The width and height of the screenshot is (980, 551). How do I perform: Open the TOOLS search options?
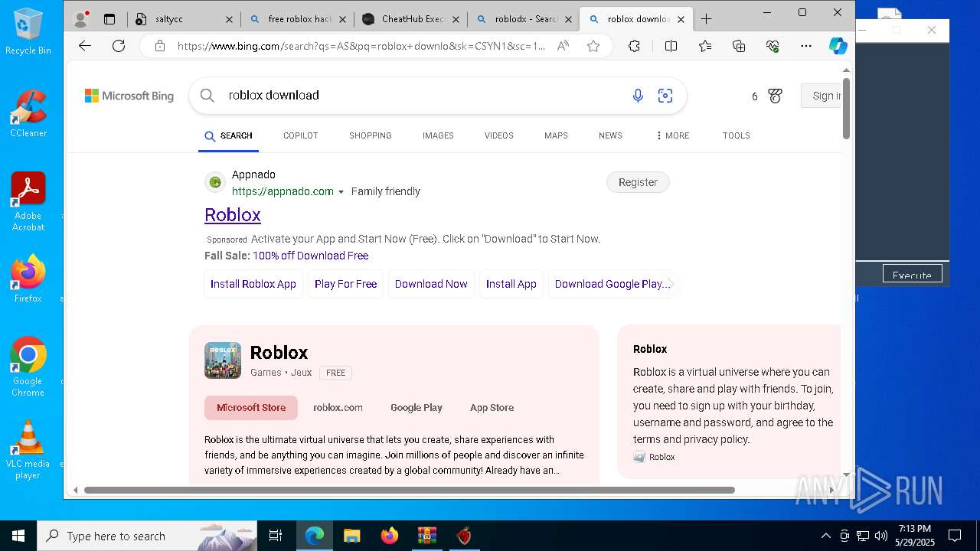(736, 135)
